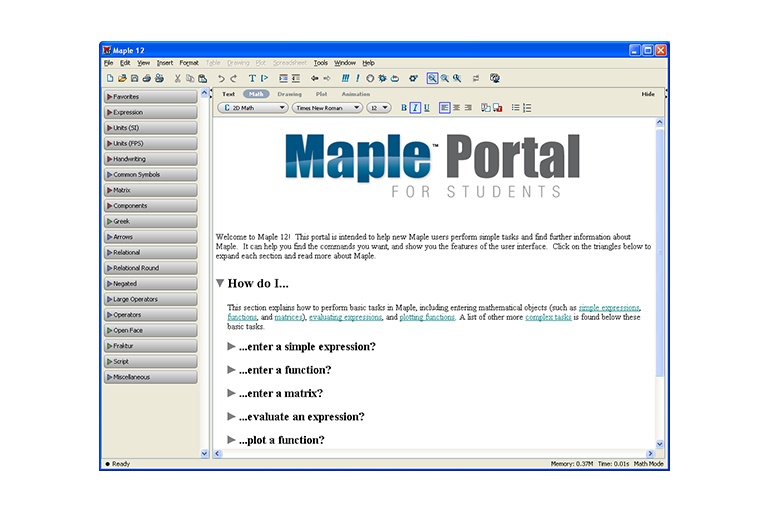Expand the Expression palette

pyautogui.click(x=151, y=112)
